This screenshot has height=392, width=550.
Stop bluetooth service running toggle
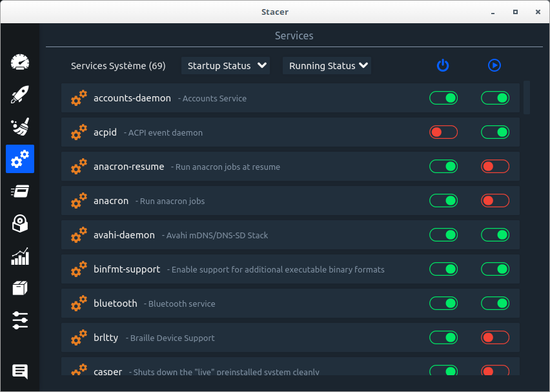point(495,304)
